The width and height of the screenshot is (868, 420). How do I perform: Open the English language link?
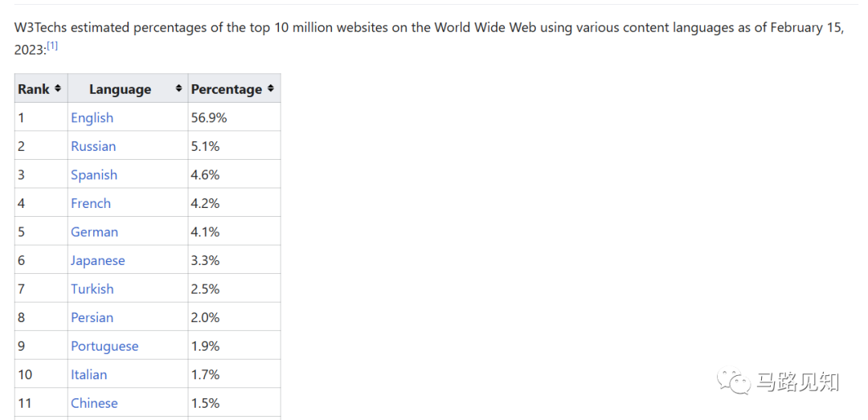coord(92,118)
